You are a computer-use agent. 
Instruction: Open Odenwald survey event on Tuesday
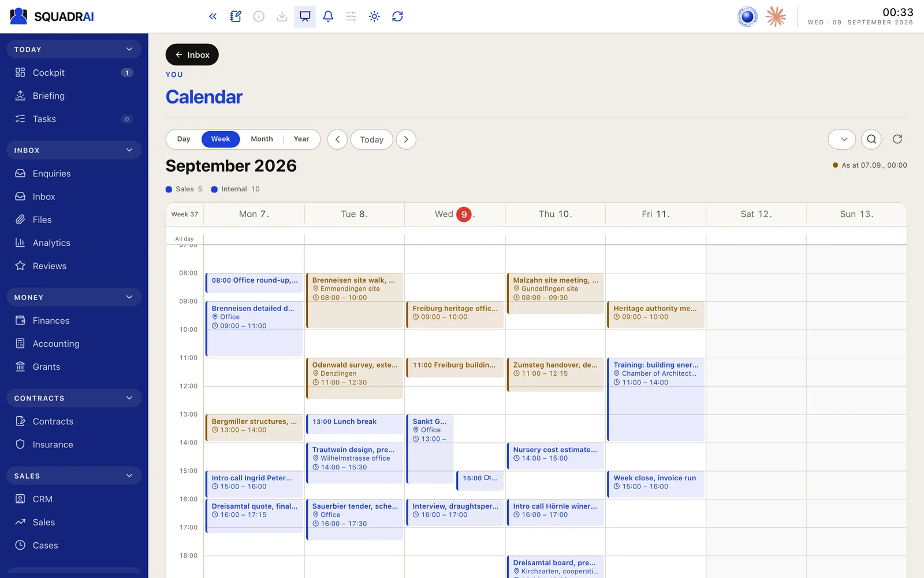355,379
